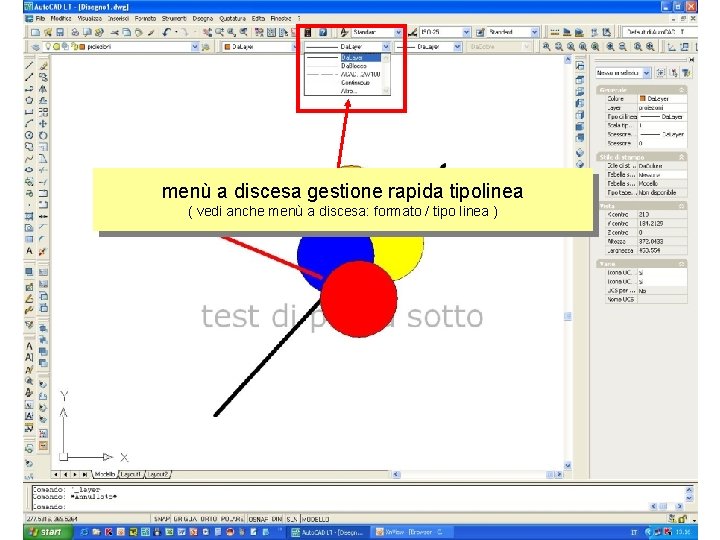Collapse the Generale section in Properties panel
The image size is (720, 540).
pos(682,90)
